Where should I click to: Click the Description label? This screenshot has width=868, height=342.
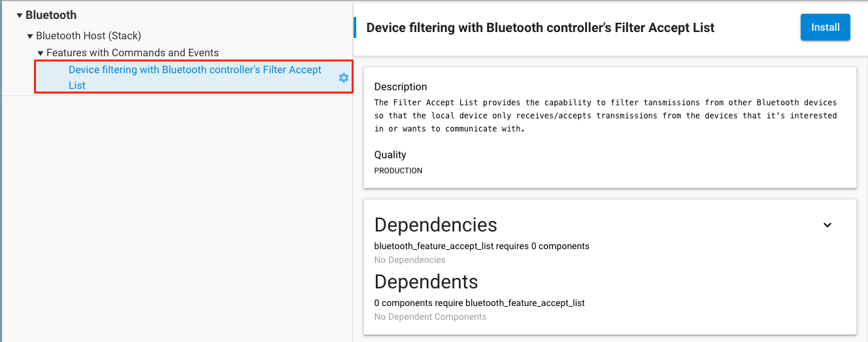[x=401, y=87]
